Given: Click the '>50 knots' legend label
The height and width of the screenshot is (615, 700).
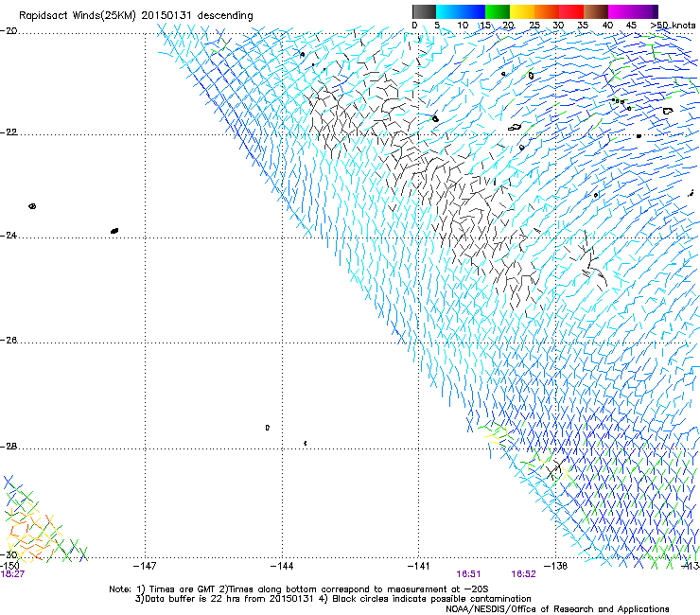Looking at the screenshot, I should [x=673, y=26].
